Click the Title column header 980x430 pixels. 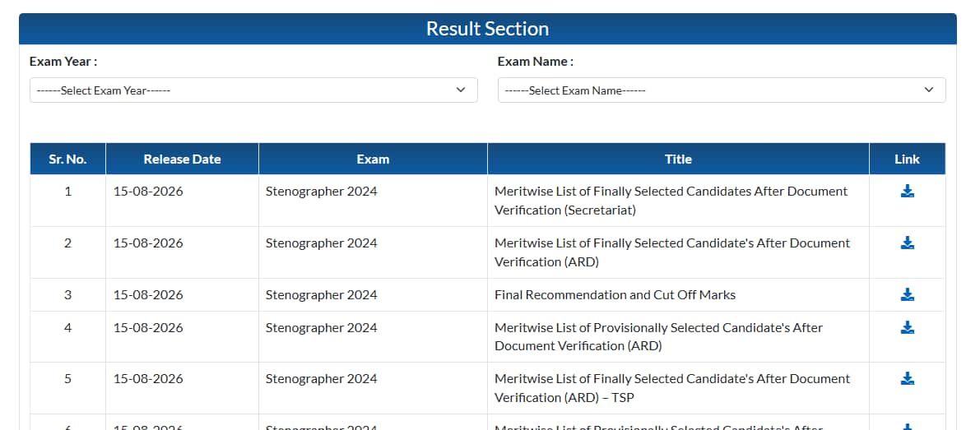click(x=678, y=160)
